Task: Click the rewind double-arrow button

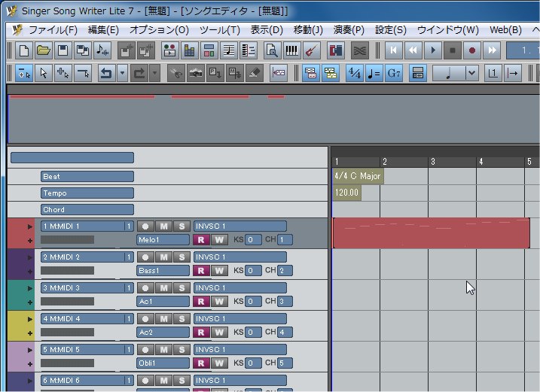Action: click(x=413, y=50)
